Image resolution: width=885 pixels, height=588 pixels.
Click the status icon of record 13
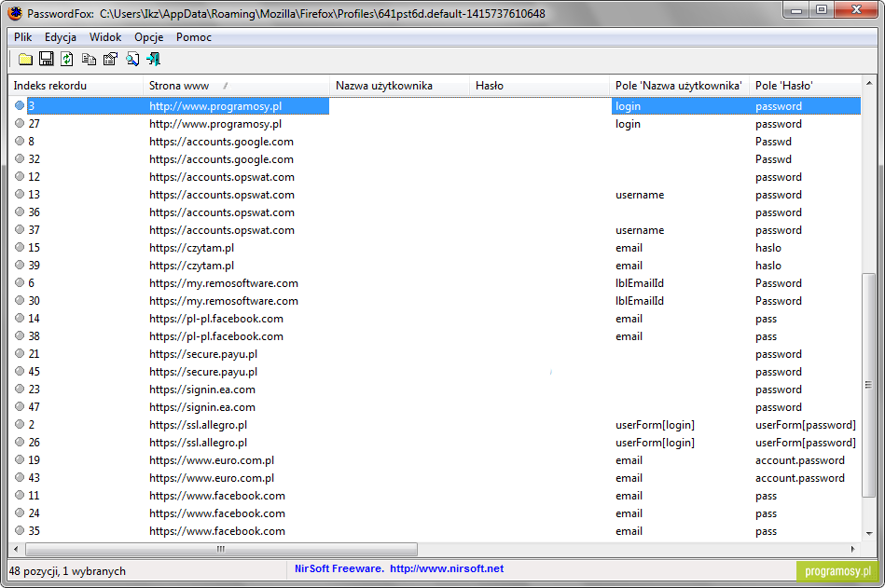[x=20, y=194]
